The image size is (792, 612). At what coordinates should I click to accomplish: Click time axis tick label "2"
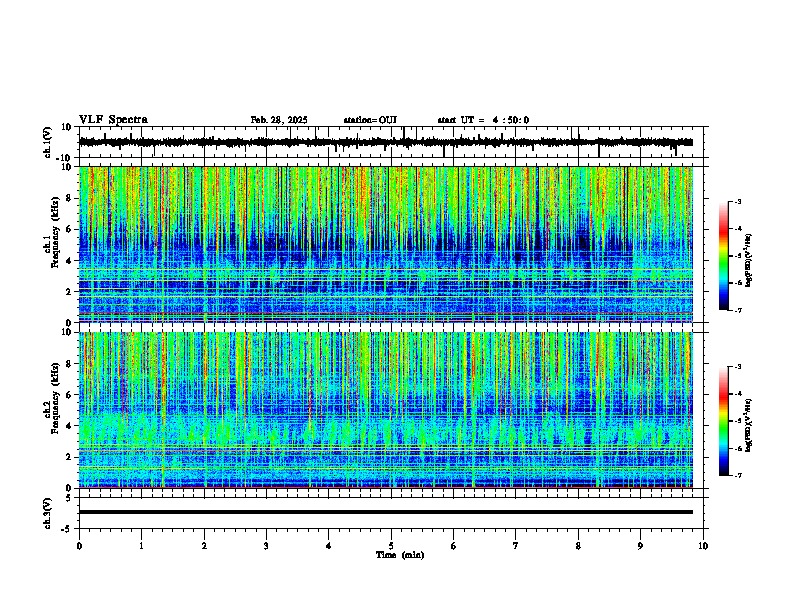tap(204, 546)
